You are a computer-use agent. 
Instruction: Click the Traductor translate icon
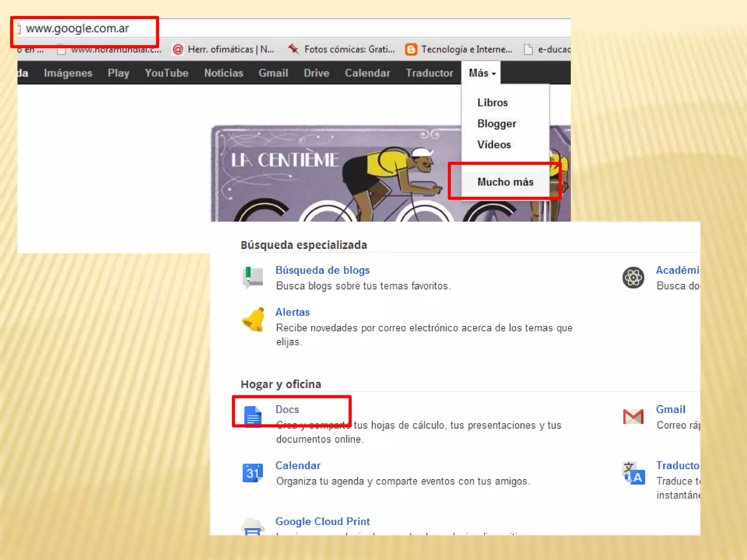tap(633, 473)
